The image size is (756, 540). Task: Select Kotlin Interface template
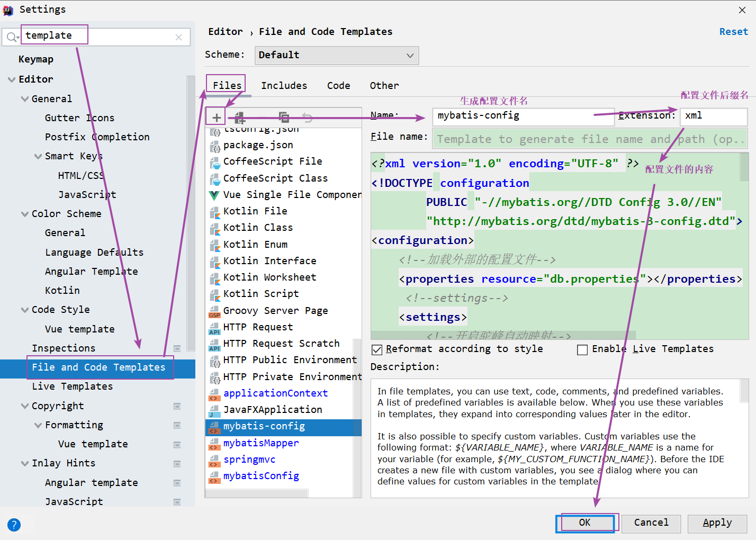click(x=270, y=262)
